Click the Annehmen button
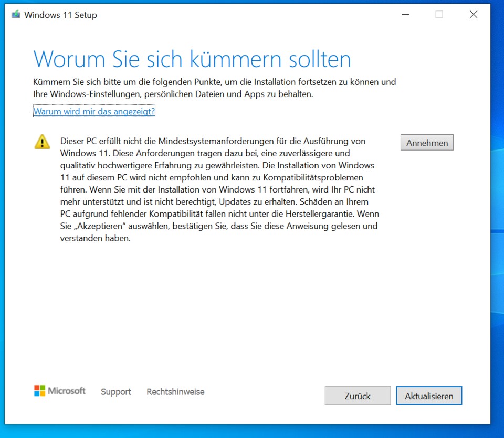 coord(427,143)
